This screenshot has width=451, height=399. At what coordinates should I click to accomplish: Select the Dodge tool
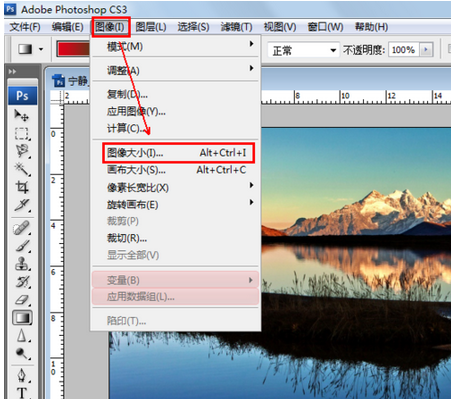coord(22,353)
